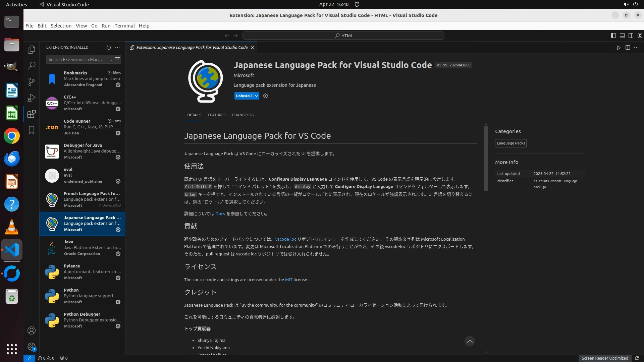
Task: Uninstall the Japanese Language Pack
Action: 244,96
